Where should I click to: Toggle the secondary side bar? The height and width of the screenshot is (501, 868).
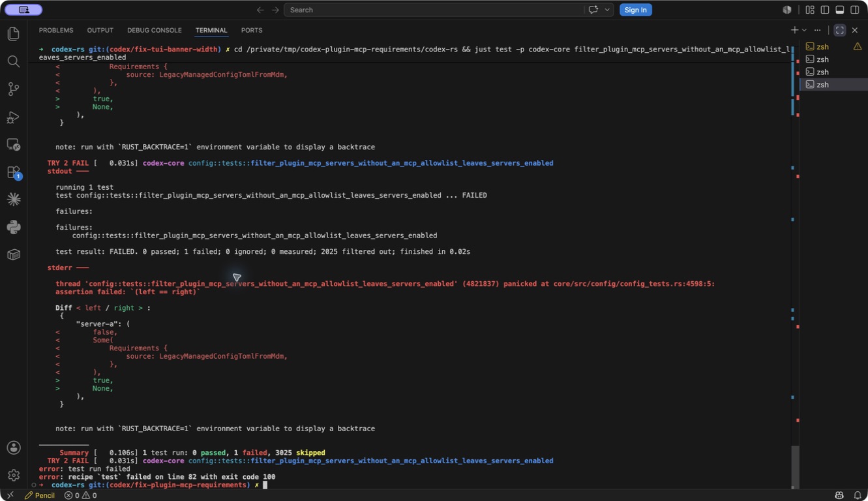click(x=855, y=10)
